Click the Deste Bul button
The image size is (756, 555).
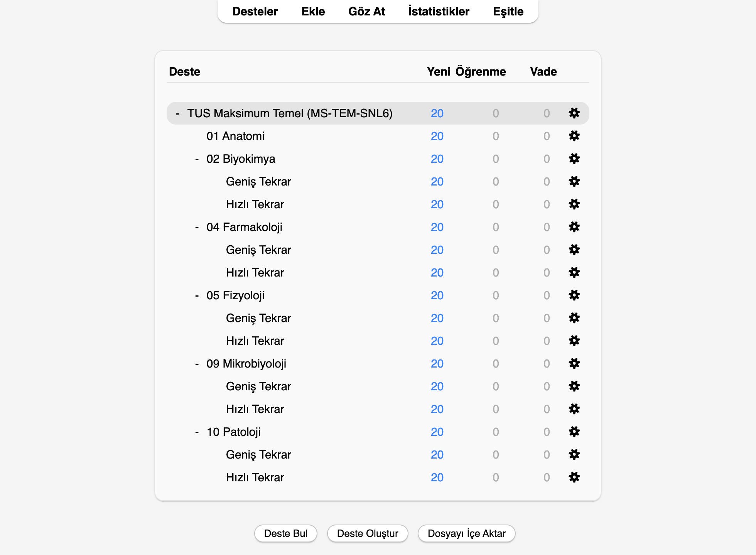pos(286,533)
